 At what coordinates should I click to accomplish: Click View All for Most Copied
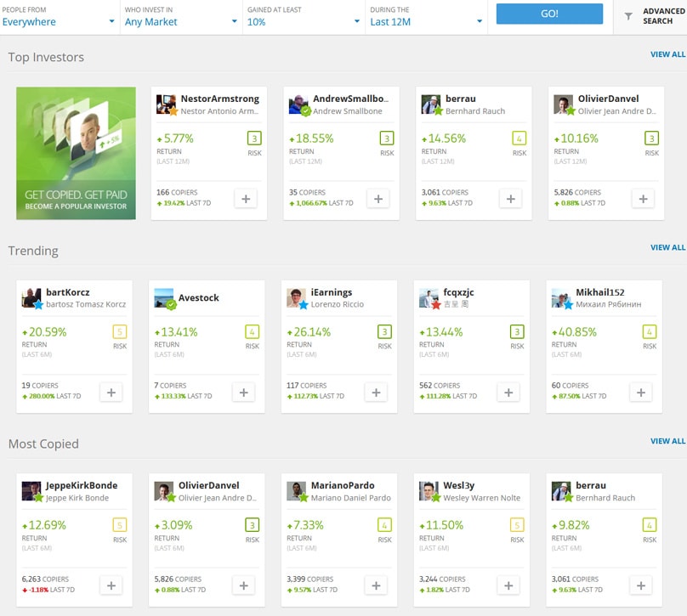pyautogui.click(x=667, y=441)
